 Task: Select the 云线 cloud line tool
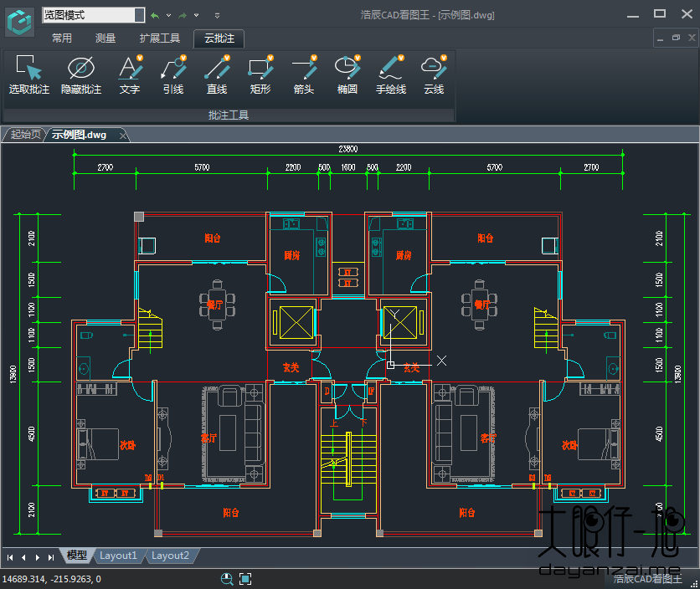pos(433,74)
